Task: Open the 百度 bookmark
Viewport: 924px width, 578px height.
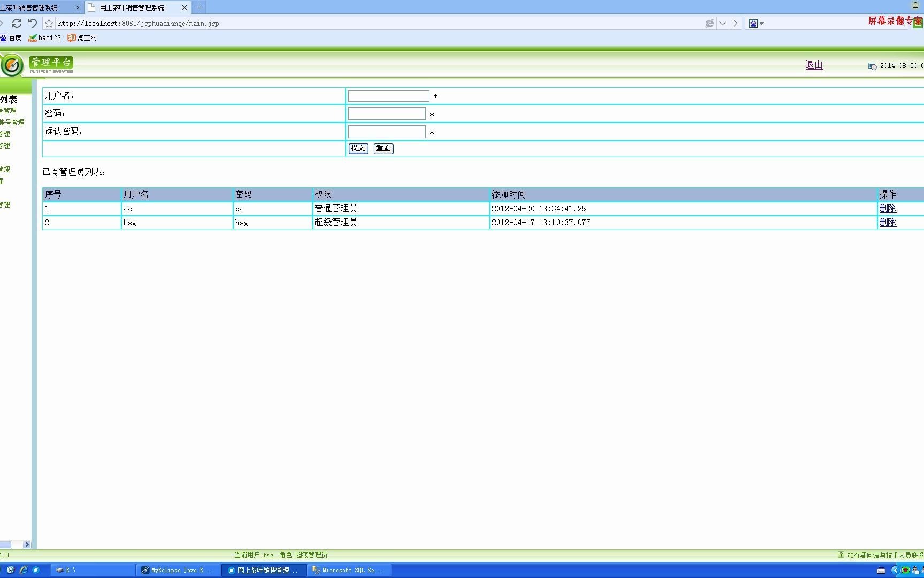Action: point(11,38)
